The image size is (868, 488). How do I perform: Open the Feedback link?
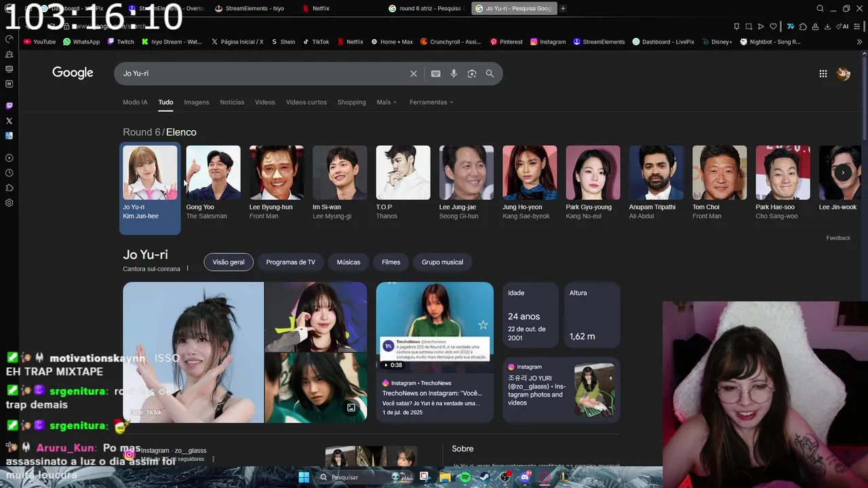838,238
